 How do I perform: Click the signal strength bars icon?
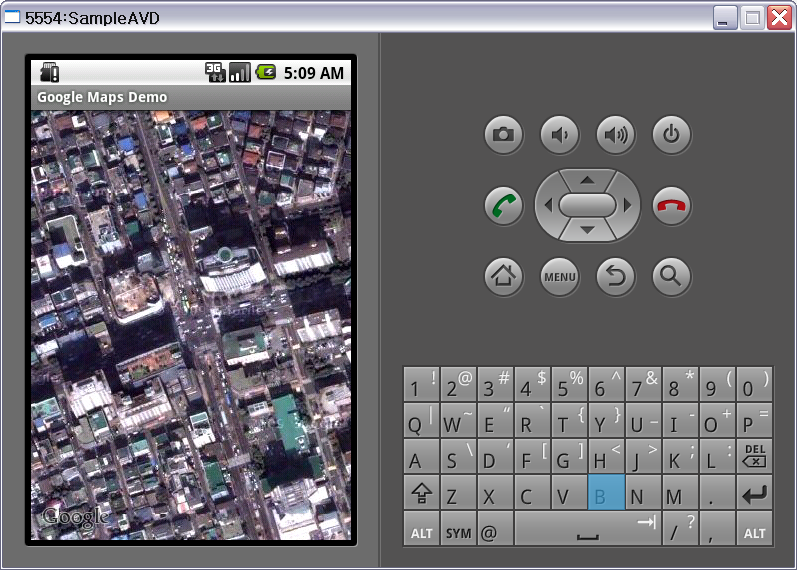(240, 73)
